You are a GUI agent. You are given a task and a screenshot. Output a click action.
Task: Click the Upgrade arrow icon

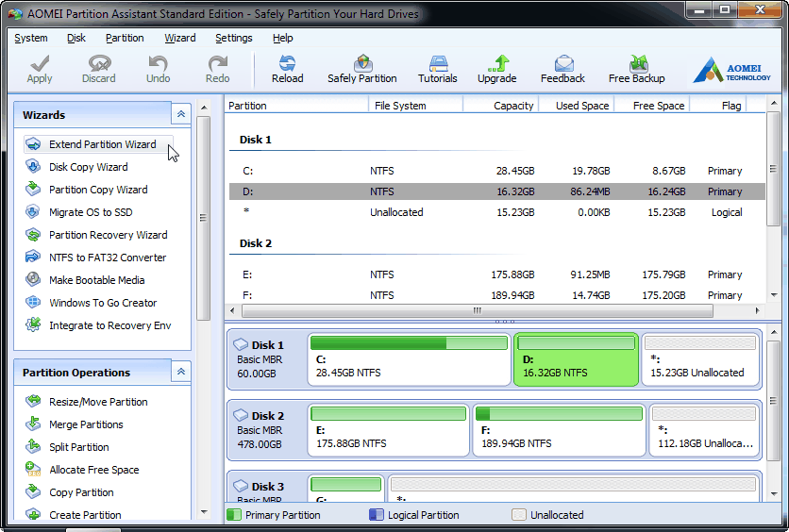point(497,63)
